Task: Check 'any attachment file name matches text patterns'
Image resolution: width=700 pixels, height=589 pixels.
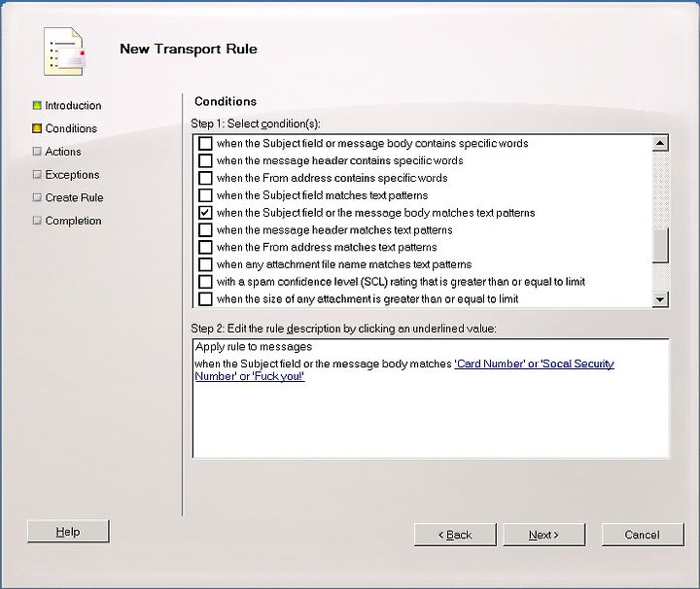Action: pyautogui.click(x=205, y=264)
